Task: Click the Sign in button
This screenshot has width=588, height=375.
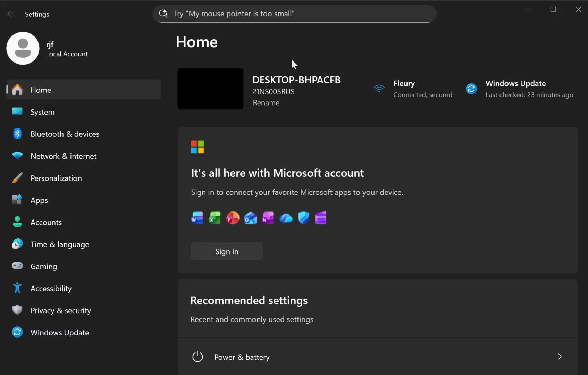Action: coord(227,251)
